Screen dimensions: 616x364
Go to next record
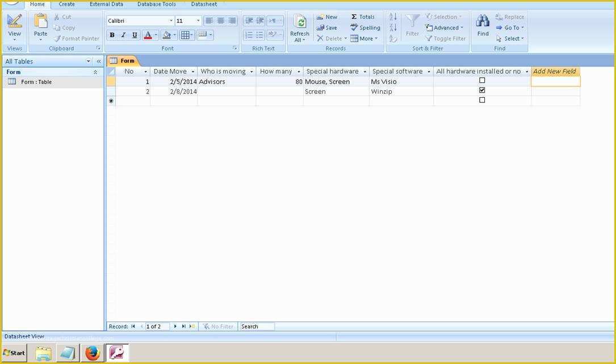coord(175,327)
